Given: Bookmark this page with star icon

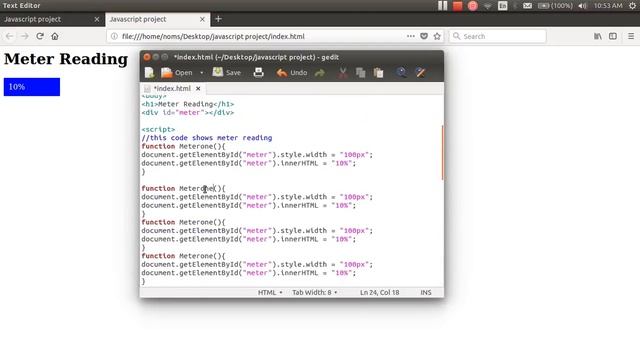Looking at the screenshot, I should (437, 36).
